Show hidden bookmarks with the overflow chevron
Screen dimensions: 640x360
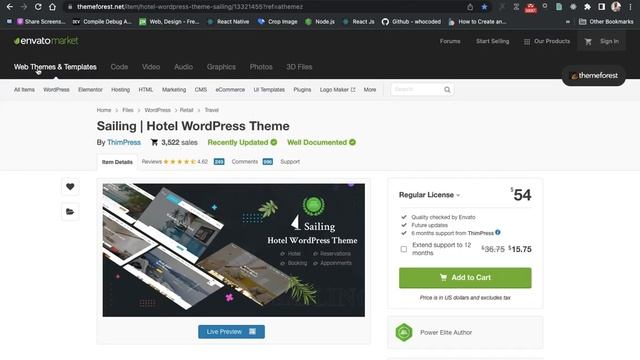coord(567,22)
